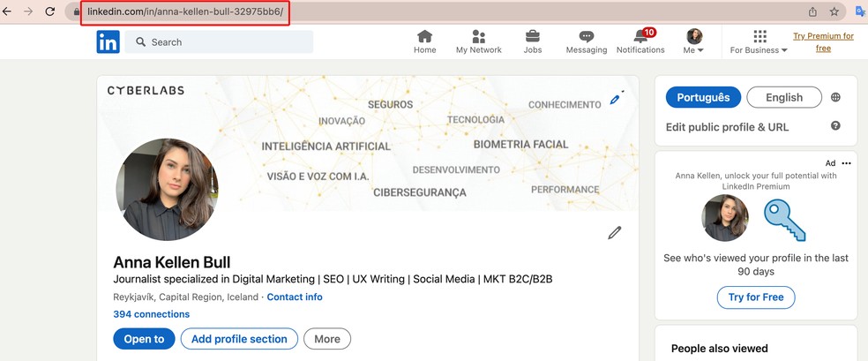Switch profile language to English

click(x=783, y=97)
